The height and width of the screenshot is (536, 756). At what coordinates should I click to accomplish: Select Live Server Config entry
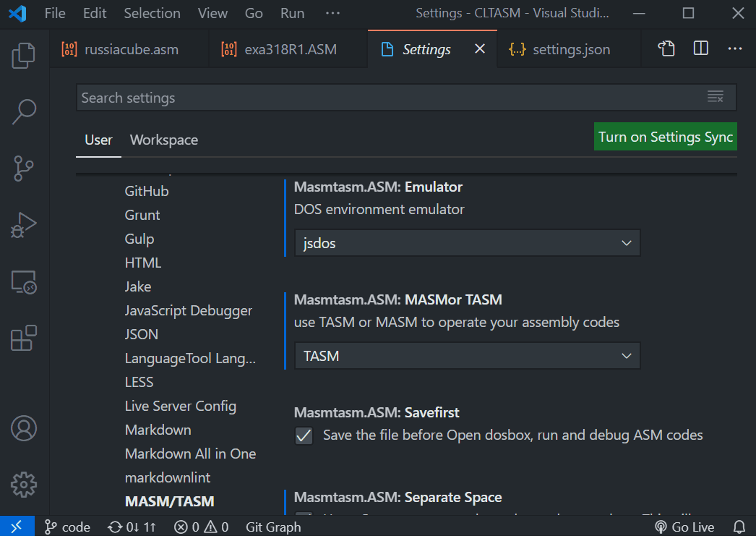pos(180,407)
